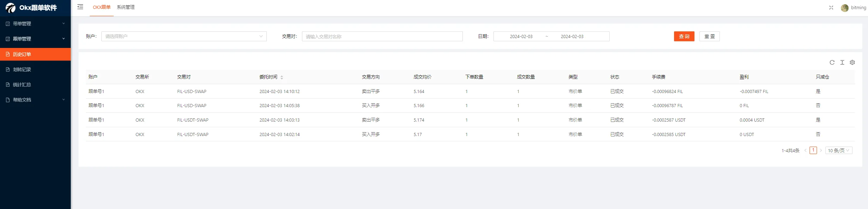This screenshot has width=868, height=209.
Task: Open the 历史订单 page
Action: click(35, 54)
